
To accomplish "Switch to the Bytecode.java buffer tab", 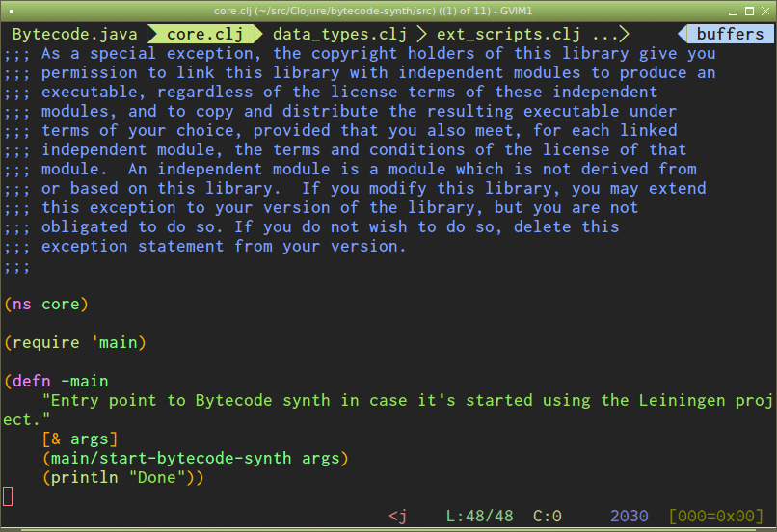I will pos(74,34).
